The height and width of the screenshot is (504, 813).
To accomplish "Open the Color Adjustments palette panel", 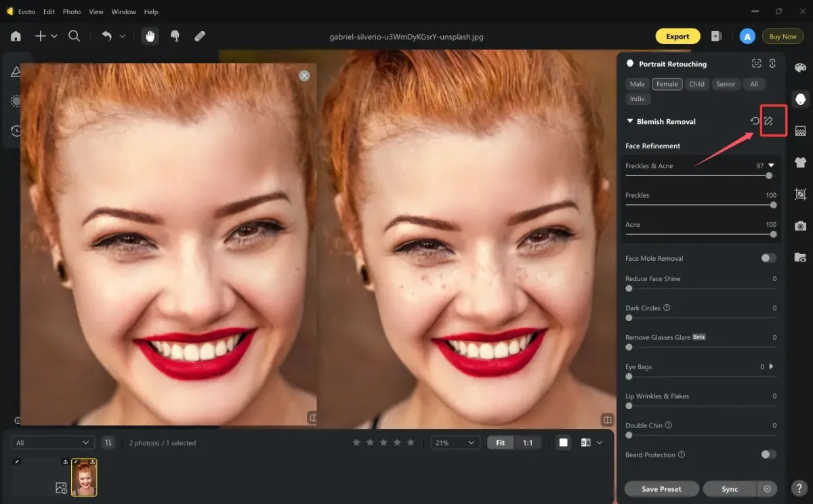I will (x=800, y=67).
